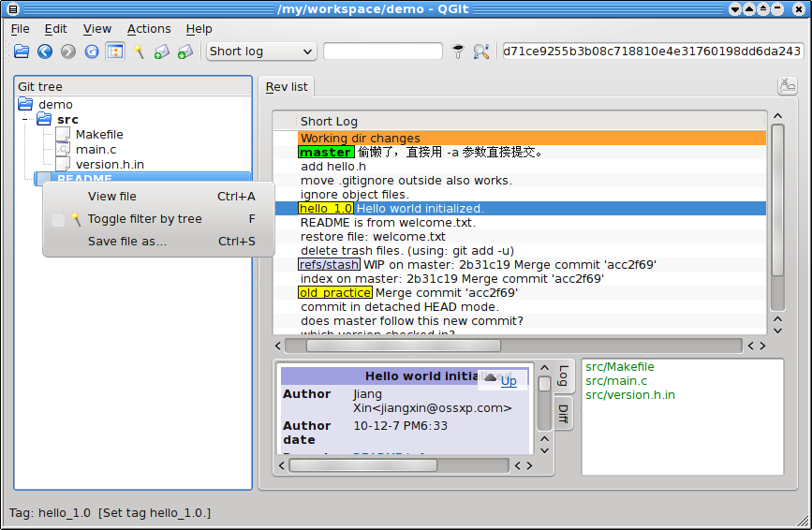Open the View menu

pos(97,29)
